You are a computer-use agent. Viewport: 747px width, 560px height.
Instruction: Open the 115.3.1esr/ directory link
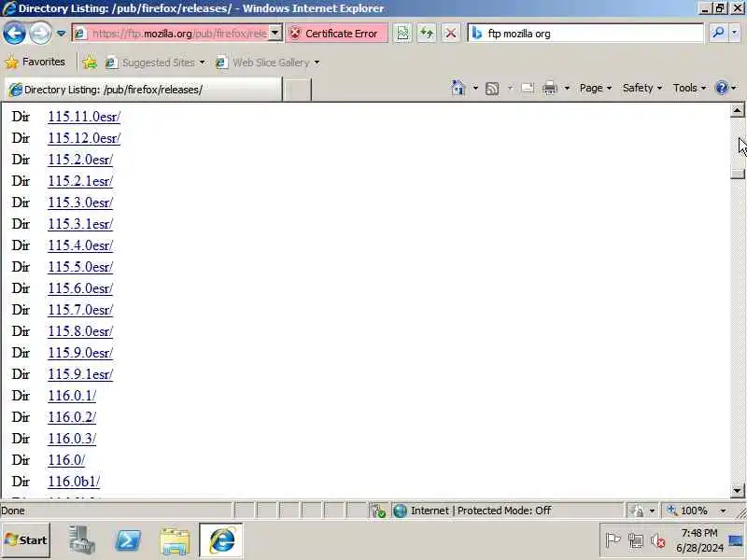tap(80, 224)
